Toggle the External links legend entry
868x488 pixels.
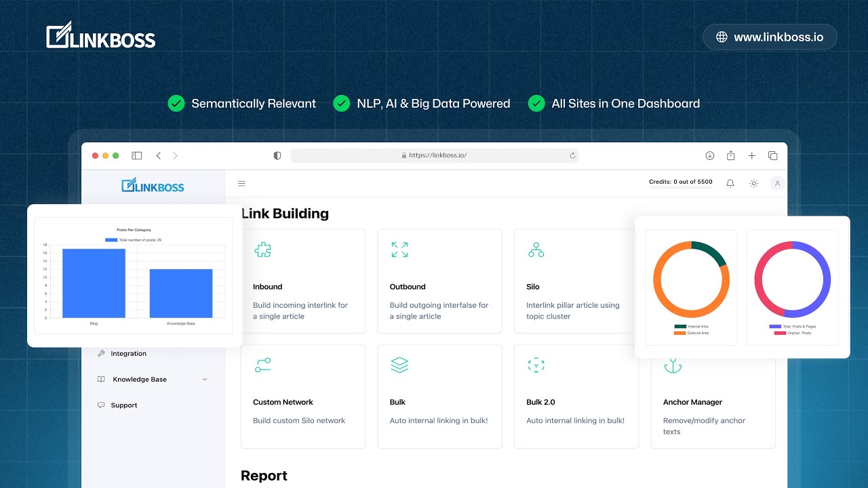tap(691, 333)
